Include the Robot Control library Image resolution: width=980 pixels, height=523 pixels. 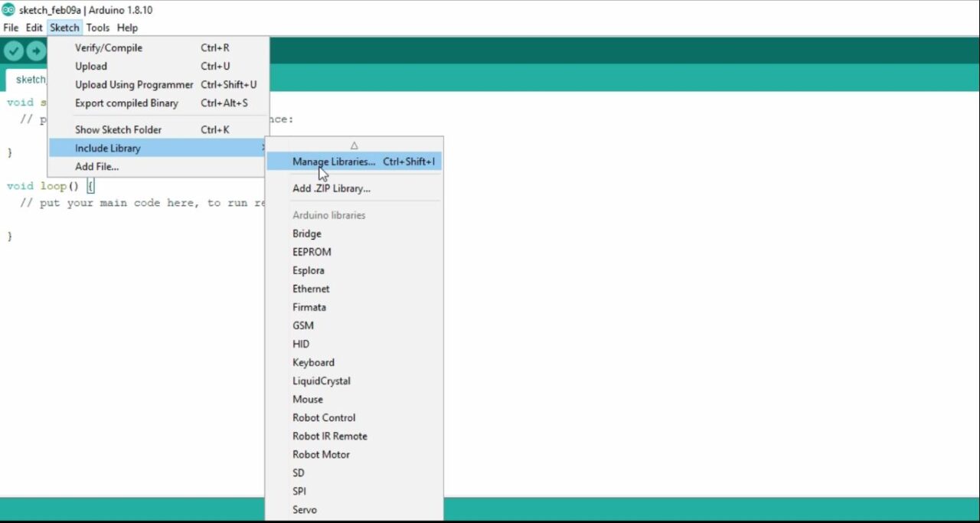[354, 417]
